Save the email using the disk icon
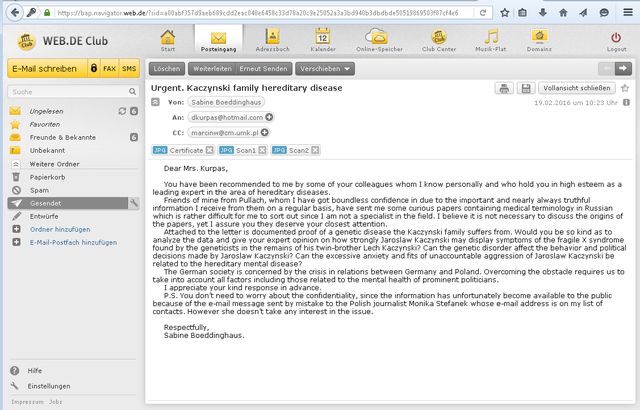Image resolution: width=640 pixels, height=410 pixels. click(x=526, y=89)
